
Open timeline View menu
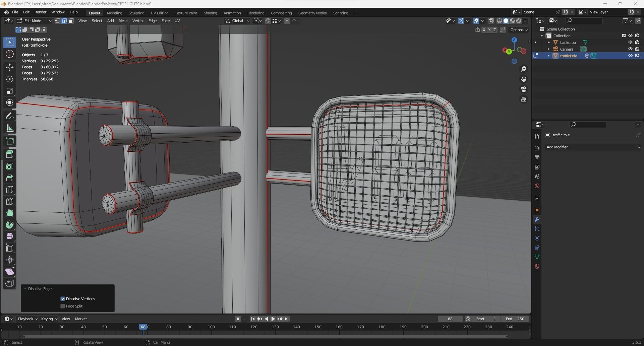pyautogui.click(x=66, y=319)
